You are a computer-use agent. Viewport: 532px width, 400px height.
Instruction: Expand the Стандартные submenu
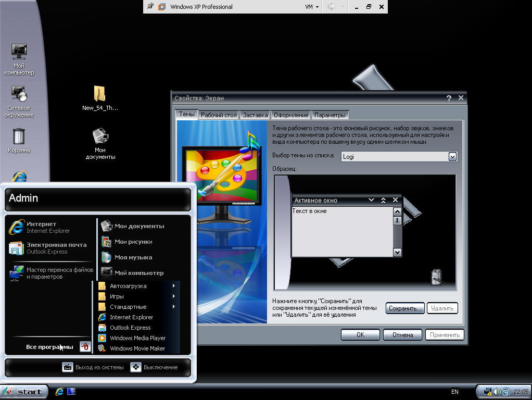(x=137, y=307)
